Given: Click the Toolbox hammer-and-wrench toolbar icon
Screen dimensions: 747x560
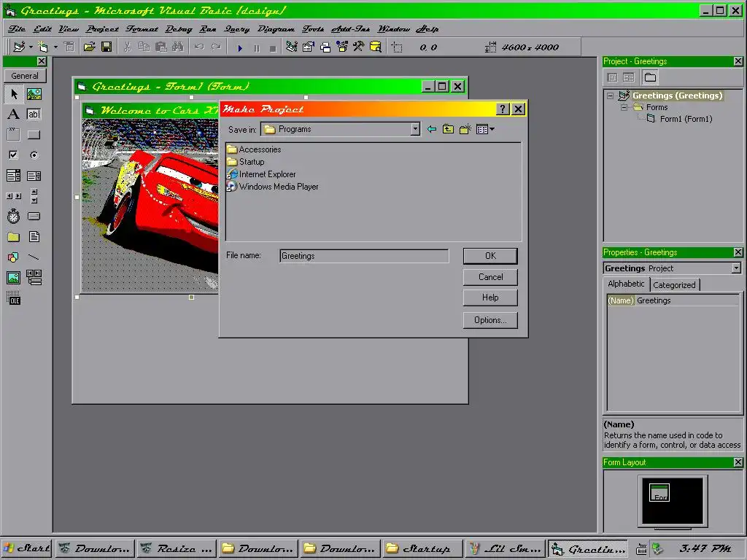Looking at the screenshot, I should (x=358, y=47).
